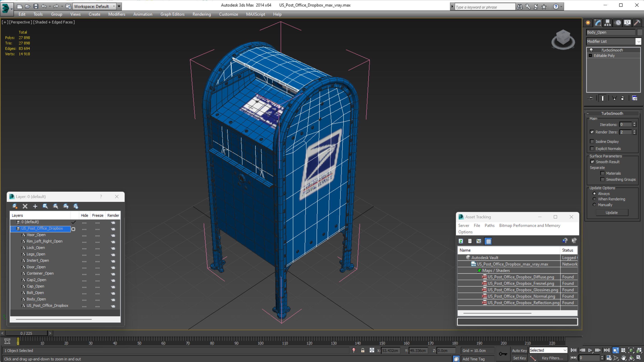Click the Open File toolbar icon
644x362 pixels.
coord(28,6)
